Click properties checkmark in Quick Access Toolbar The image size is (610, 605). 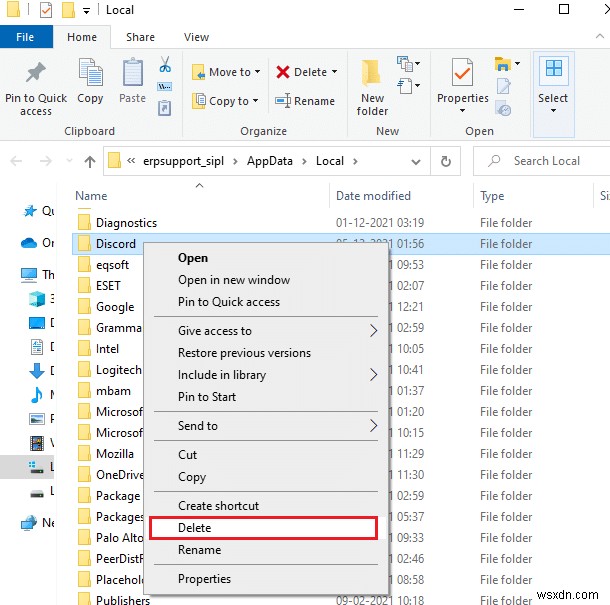46,10
